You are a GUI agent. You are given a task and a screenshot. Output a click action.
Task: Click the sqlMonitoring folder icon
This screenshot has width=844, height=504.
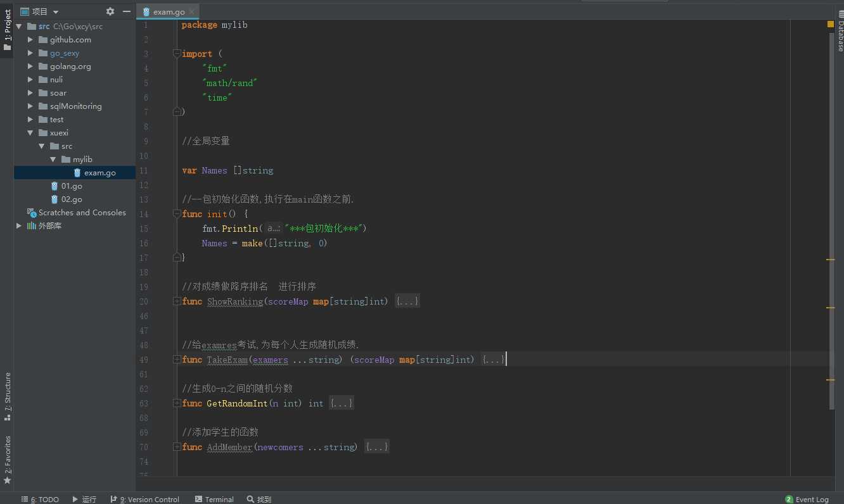click(43, 106)
